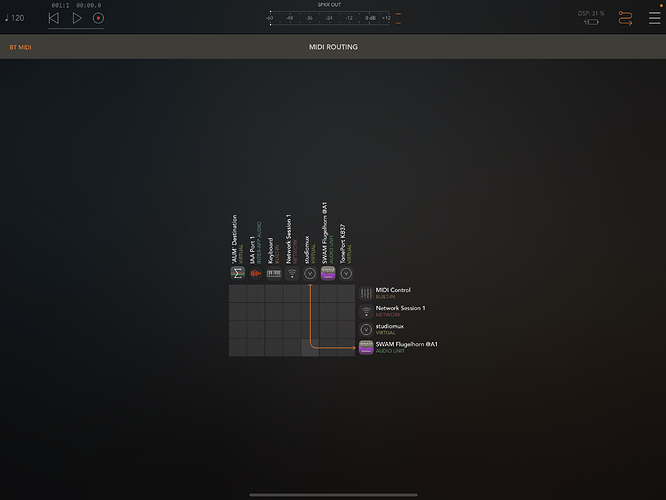Open the orange MIDI routing icon
The image size is (666, 500).
tap(626, 18)
